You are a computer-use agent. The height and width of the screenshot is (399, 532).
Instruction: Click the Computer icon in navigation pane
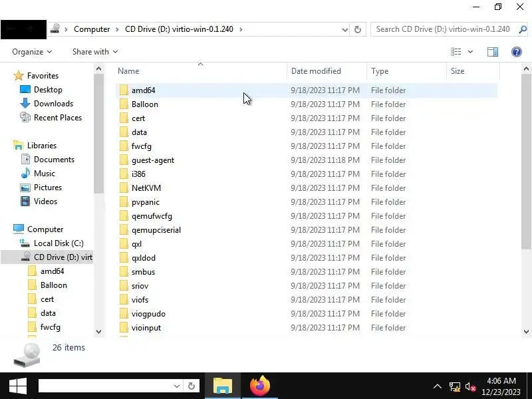click(19, 229)
